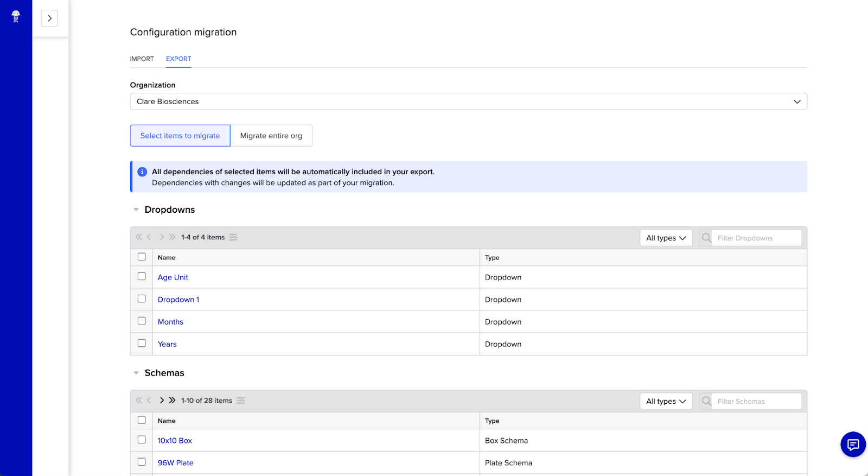Open Dropdowns table column settings icon
This screenshot has height=476, width=868.
233,237
